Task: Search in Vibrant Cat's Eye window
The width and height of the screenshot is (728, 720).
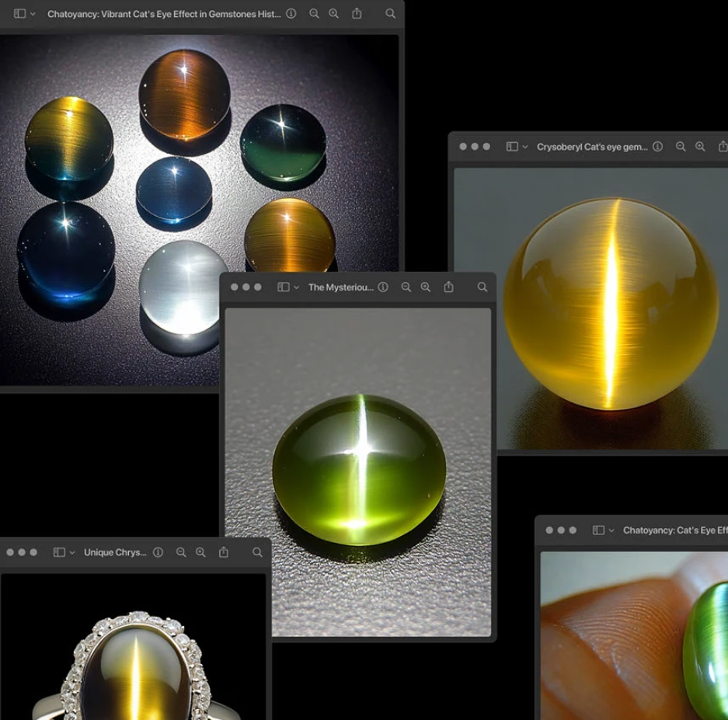Action: pos(391,13)
